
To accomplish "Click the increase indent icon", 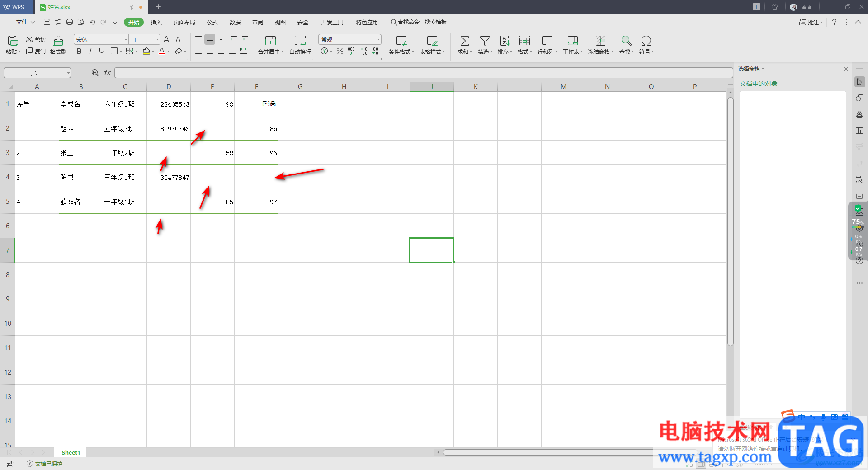I will tap(245, 39).
